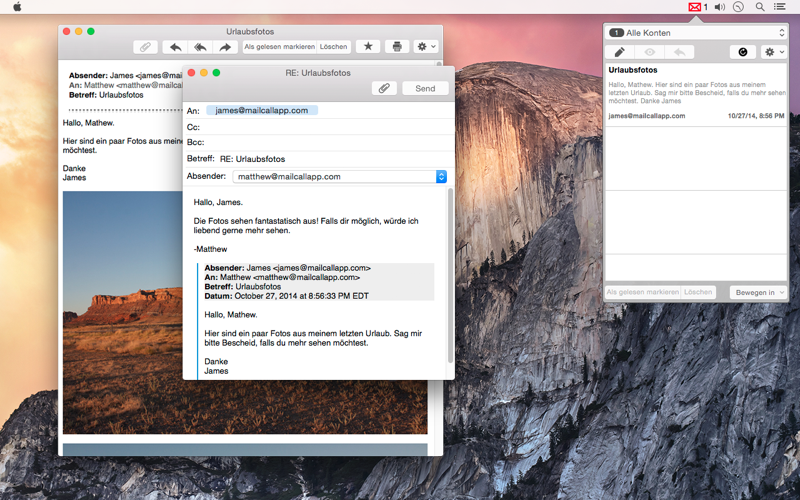
Task: Print the Urlaubsfotos email
Action: pos(397,46)
